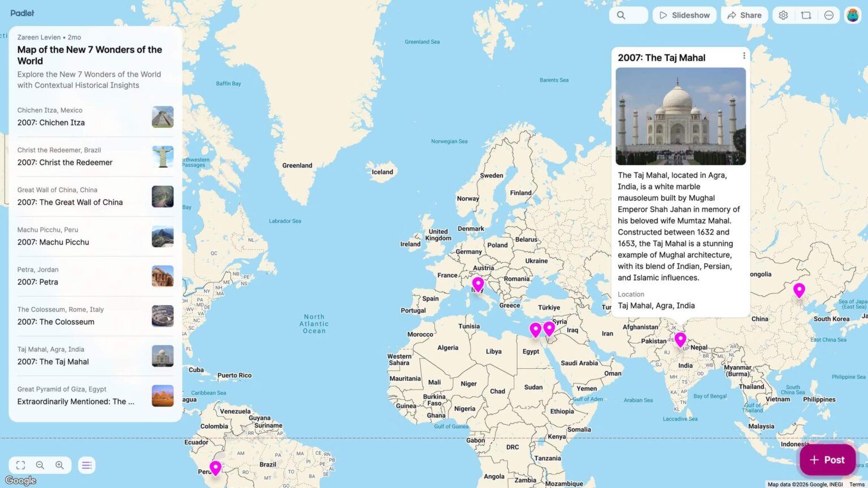Enter fullscreen mode on the map

[x=20, y=465]
